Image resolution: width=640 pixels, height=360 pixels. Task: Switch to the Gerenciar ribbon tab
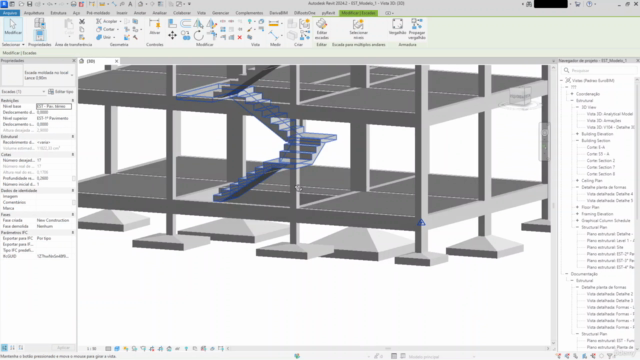pos(220,13)
